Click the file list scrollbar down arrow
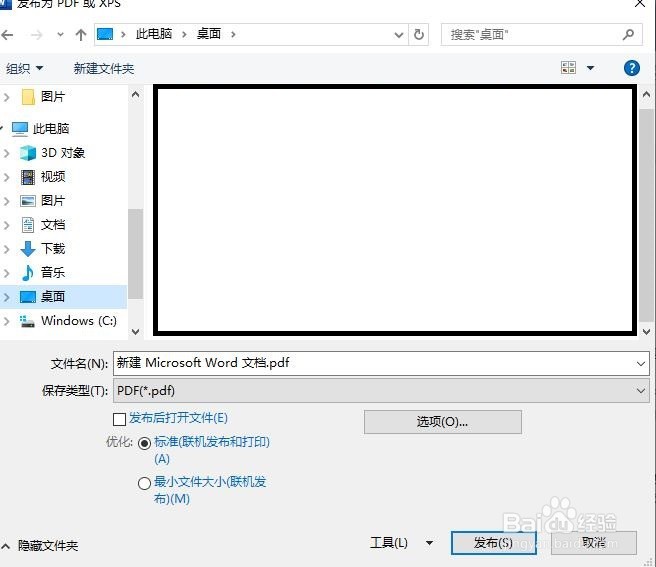The image size is (656, 567). [x=646, y=332]
